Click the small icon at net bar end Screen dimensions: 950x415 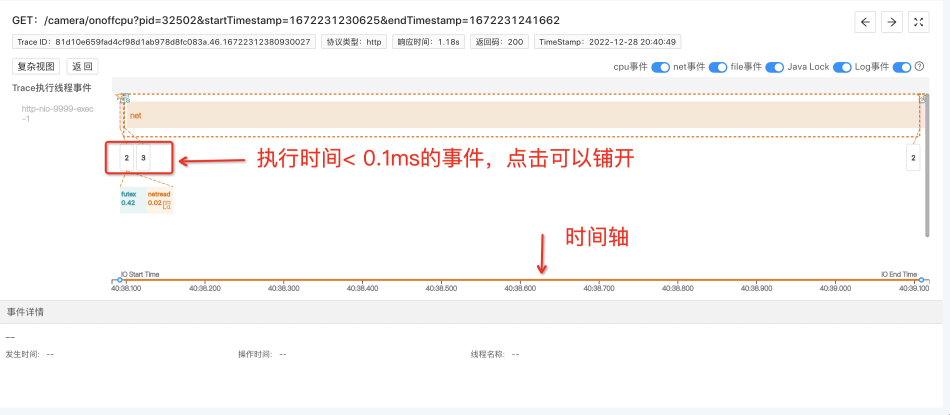click(x=923, y=99)
